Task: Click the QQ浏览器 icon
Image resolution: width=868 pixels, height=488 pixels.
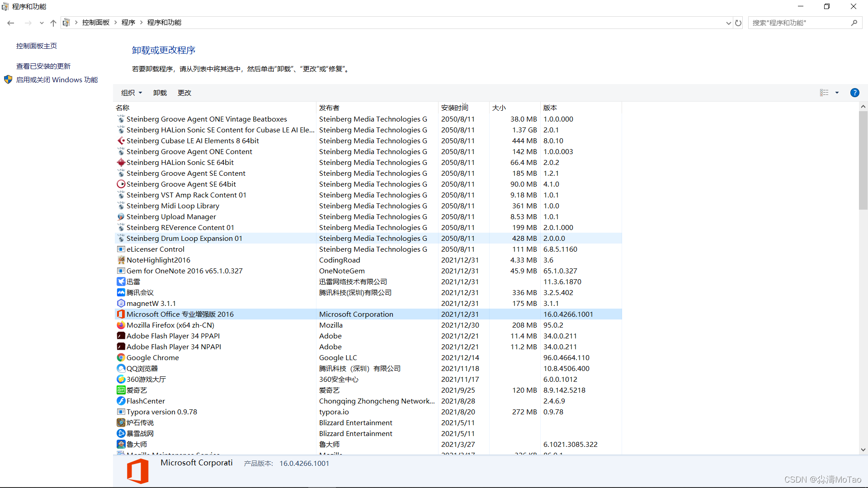Action: (121, 368)
